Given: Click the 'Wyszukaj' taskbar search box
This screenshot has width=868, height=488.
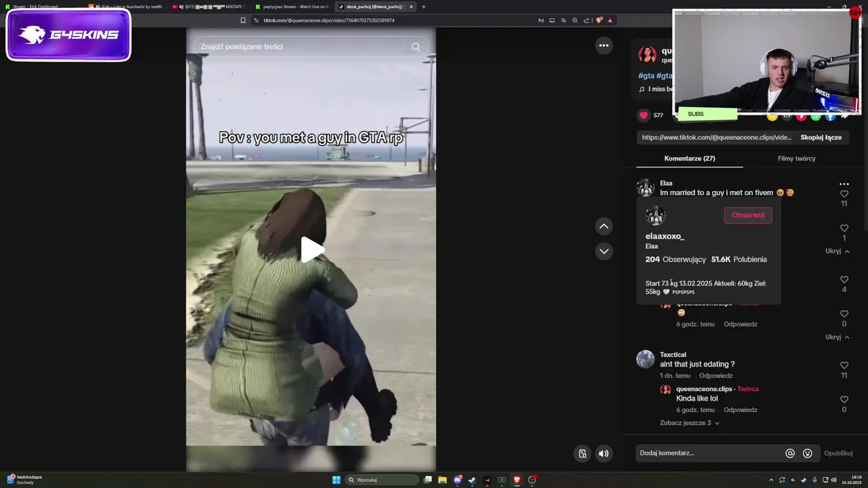Looking at the screenshot, I should [382, 480].
